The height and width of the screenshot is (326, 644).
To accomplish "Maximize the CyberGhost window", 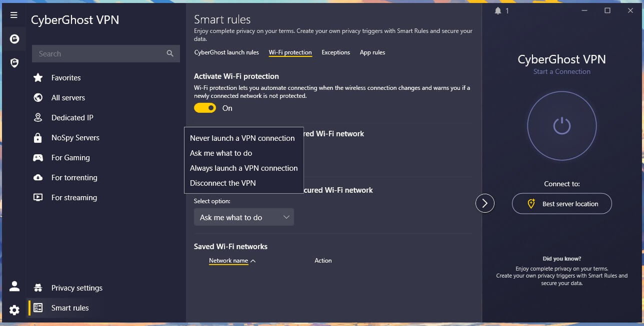I will click(607, 10).
